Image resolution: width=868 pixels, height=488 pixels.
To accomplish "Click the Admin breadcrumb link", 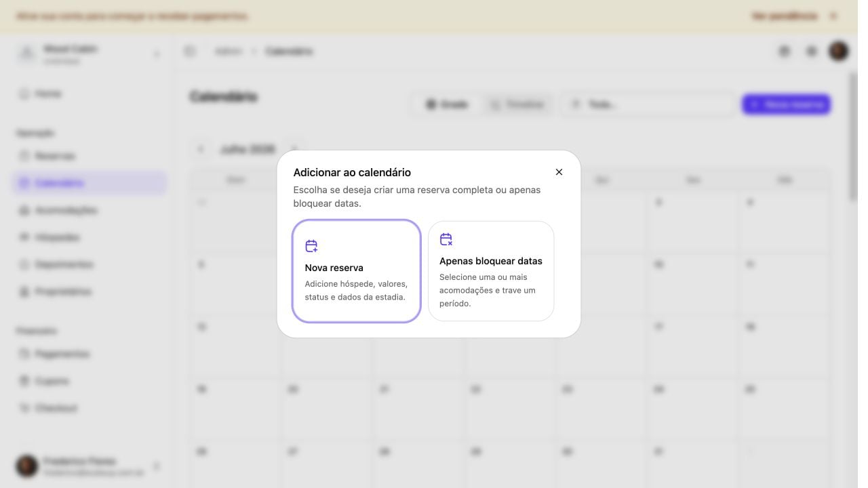I will pyautogui.click(x=229, y=51).
